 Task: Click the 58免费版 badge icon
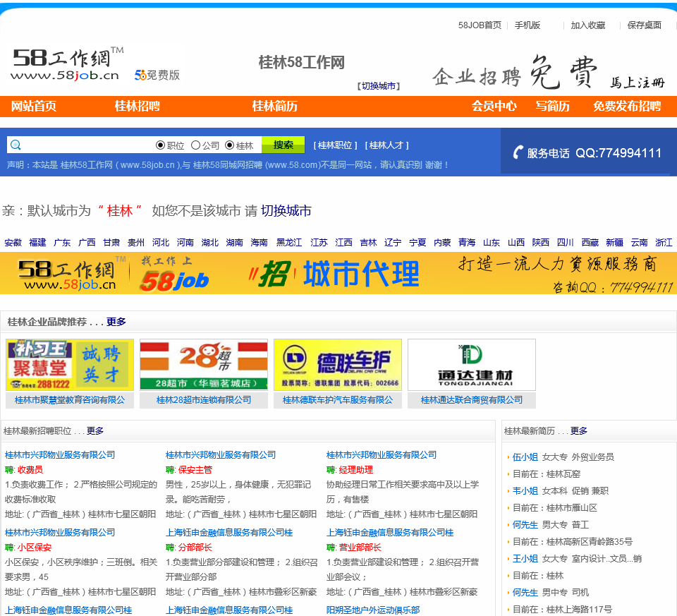[x=157, y=76]
